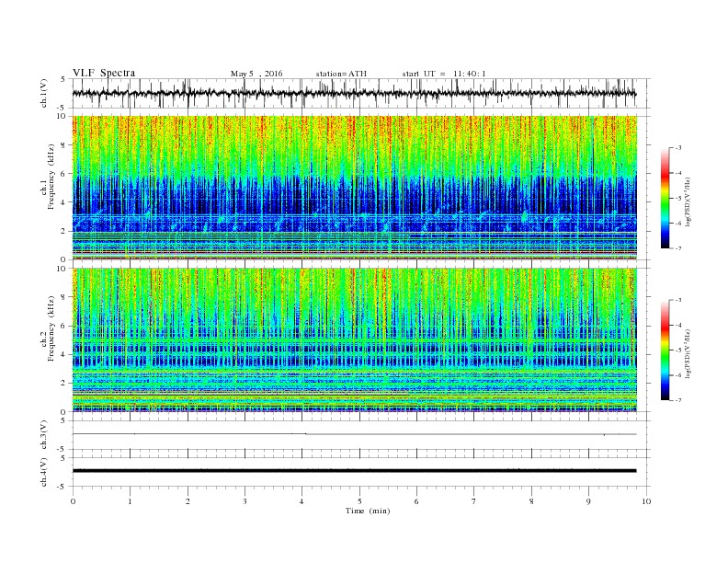Click the "-7" label on ch.2 color scale
The width and height of the screenshot is (728, 563).
[678, 400]
